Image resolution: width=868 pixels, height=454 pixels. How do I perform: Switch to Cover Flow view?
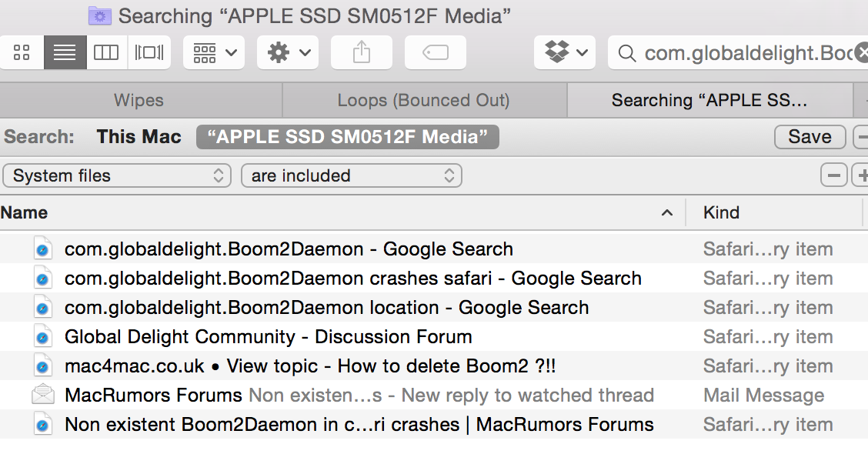149,52
